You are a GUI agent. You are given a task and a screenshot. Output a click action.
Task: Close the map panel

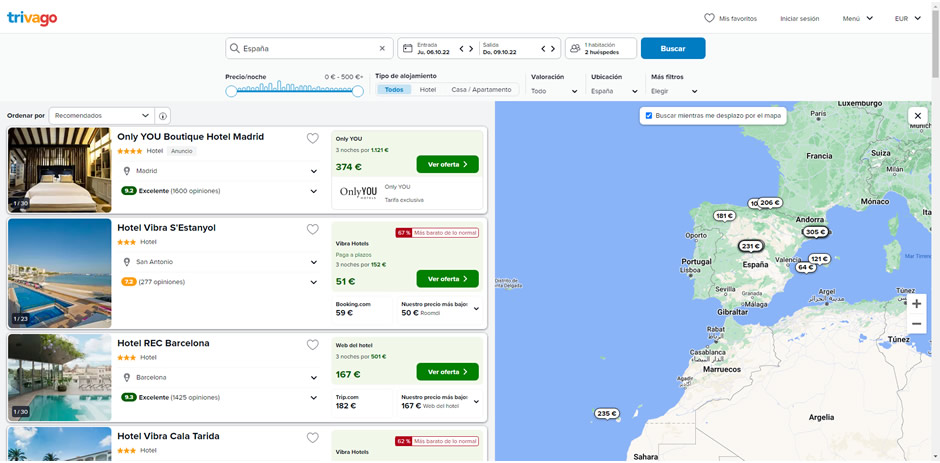(917, 116)
